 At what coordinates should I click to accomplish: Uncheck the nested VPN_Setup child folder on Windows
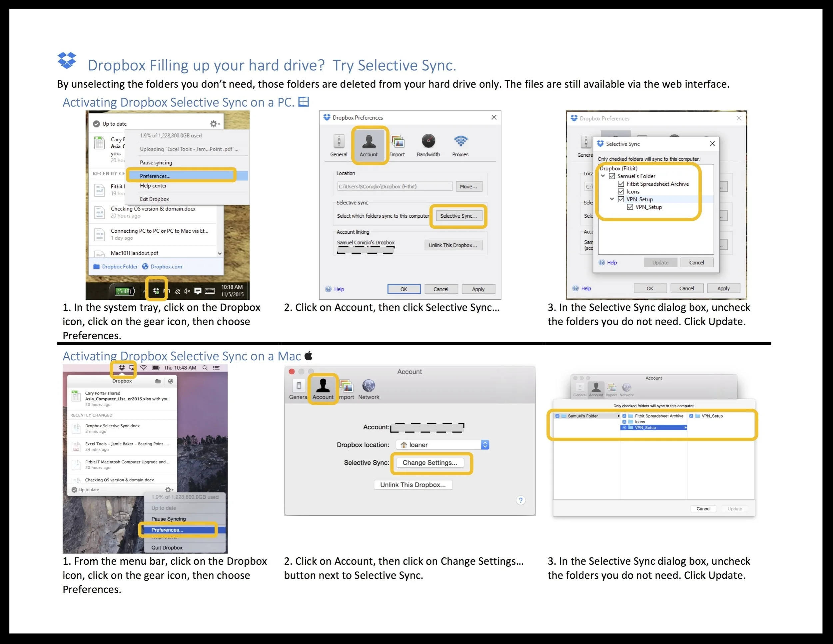point(630,207)
